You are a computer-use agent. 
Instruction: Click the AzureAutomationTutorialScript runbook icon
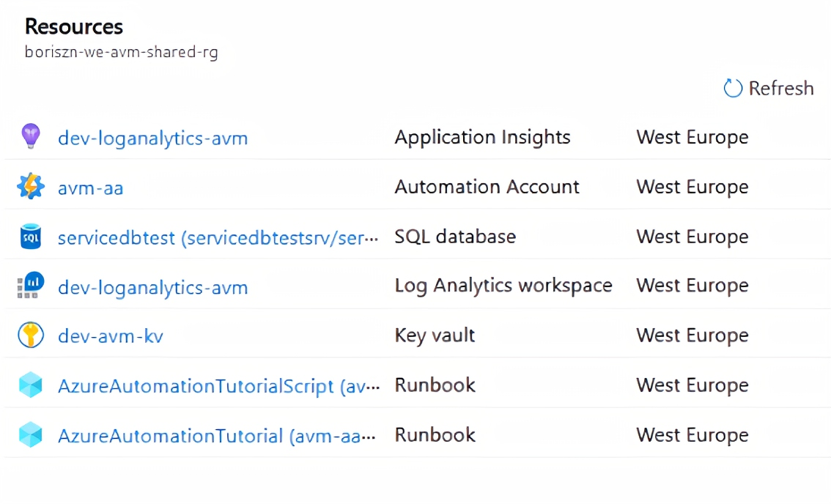(30, 385)
